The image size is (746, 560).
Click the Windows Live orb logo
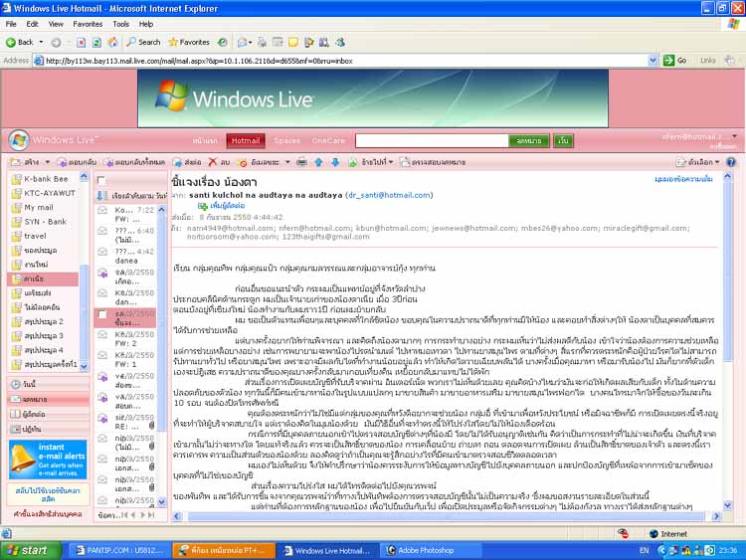click(x=19, y=140)
